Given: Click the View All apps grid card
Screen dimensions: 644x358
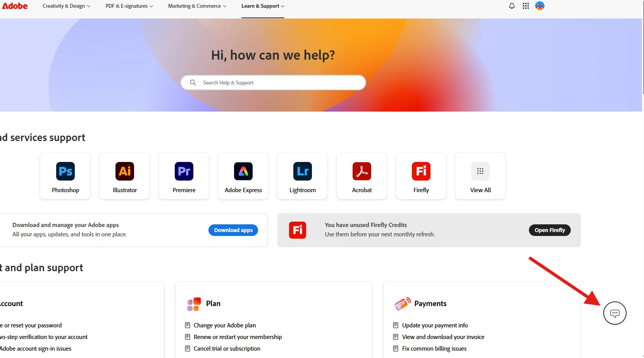Looking at the screenshot, I should (480, 176).
